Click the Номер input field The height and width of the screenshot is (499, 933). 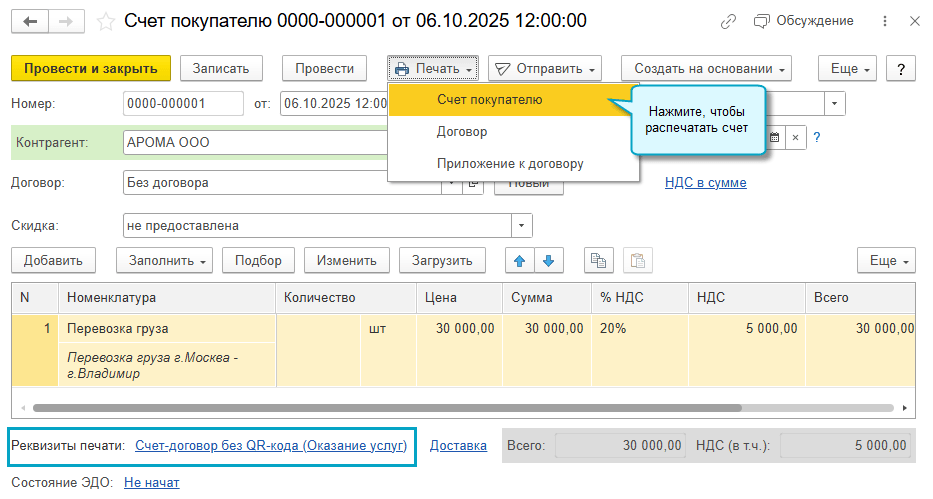coord(183,103)
